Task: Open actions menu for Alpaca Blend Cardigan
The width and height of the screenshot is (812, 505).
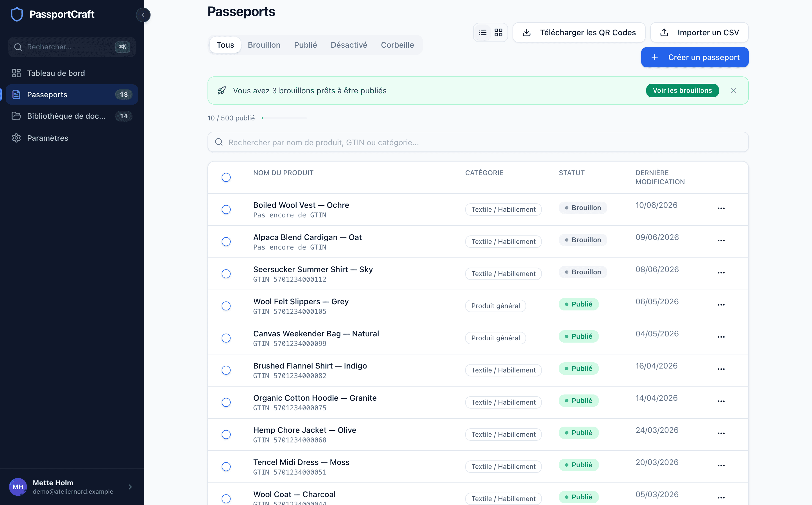Action: 721,241
